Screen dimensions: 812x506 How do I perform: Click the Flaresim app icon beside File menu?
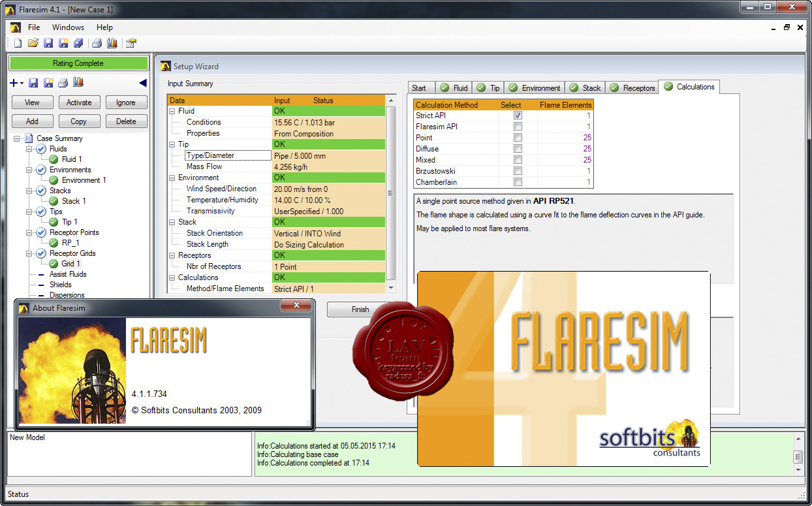pyautogui.click(x=16, y=27)
